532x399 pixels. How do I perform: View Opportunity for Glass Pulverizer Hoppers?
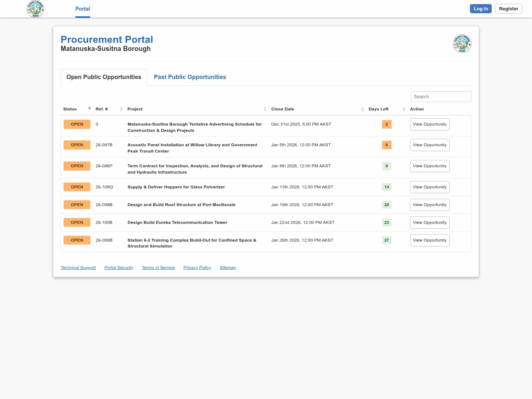tap(429, 187)
